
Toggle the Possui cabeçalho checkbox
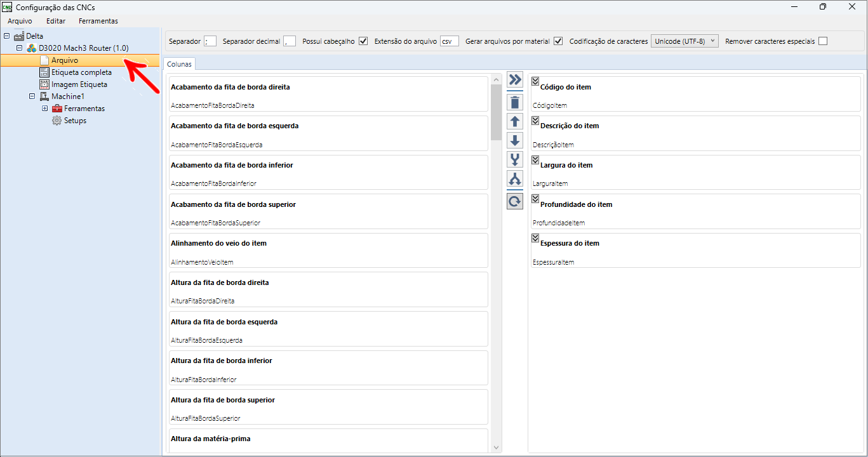point(363,41)
